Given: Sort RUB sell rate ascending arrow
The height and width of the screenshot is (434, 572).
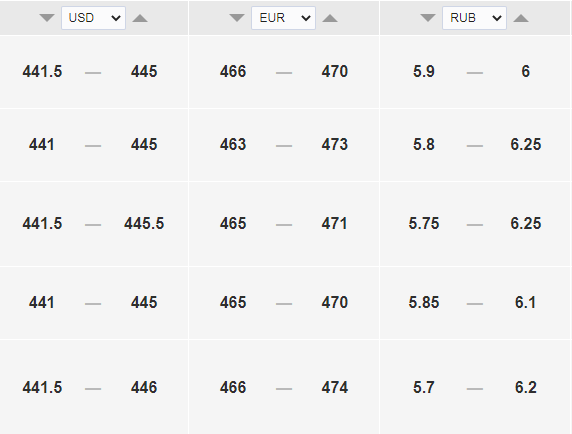Looking at the screenshot, I should tap(521, 18).
